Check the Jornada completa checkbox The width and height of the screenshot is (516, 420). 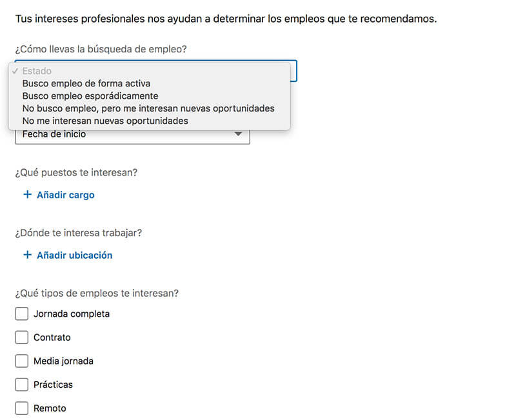tap(21, 314)
